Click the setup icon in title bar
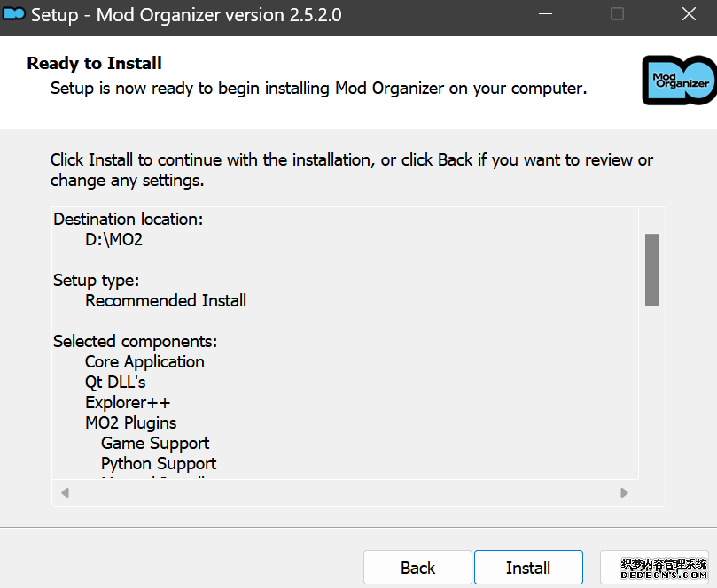Viewport: 717px width, 588px height. click(x=14, y=14)
